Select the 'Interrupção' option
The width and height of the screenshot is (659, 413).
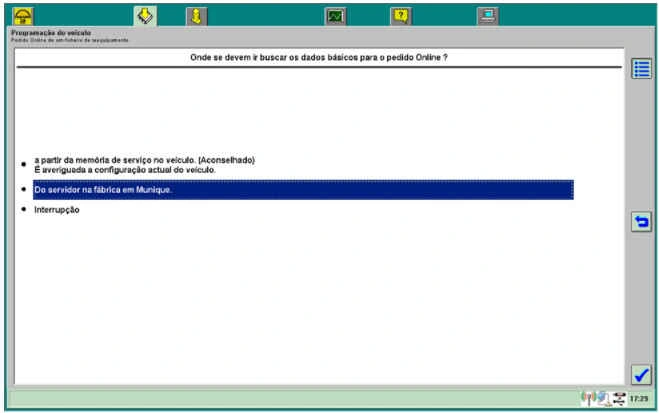coord(57,209)
